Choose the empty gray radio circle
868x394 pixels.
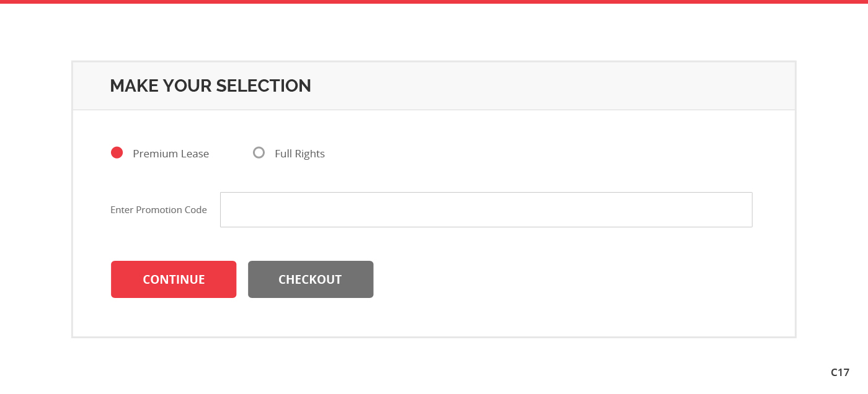pos(259,153)
